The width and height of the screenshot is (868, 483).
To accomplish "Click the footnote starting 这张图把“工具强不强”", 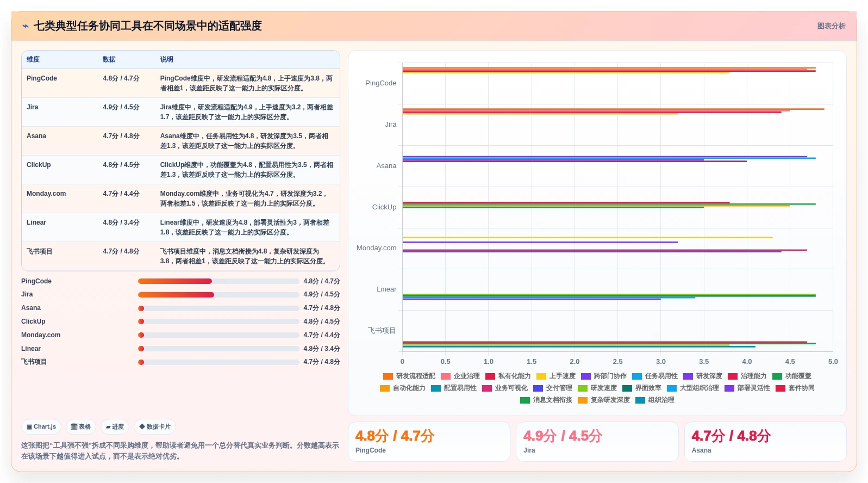I will (x=180, y=451).
